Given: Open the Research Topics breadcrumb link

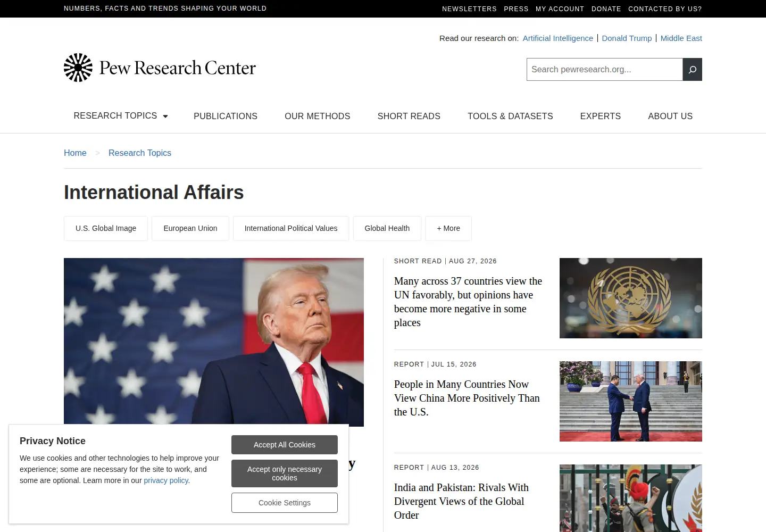Looking at the screenshot, I should click(140, 153).
